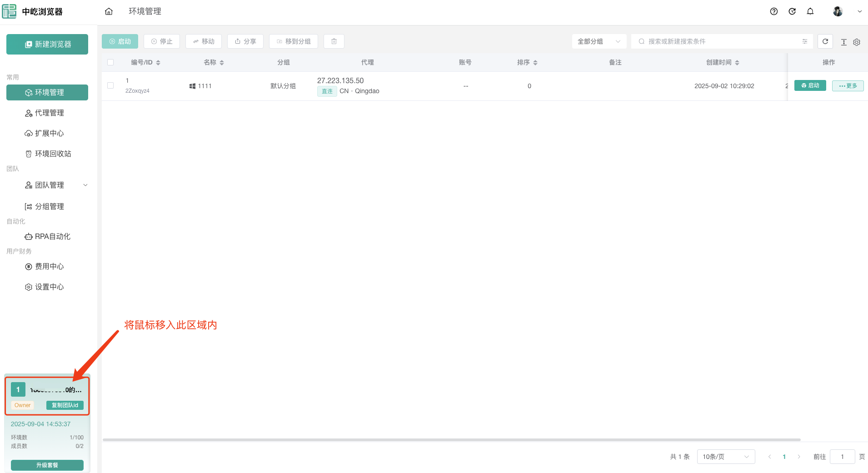The width and height of the screenshot is (868, 473).
Task: Click the home icon in header
Action: [109, 11]
